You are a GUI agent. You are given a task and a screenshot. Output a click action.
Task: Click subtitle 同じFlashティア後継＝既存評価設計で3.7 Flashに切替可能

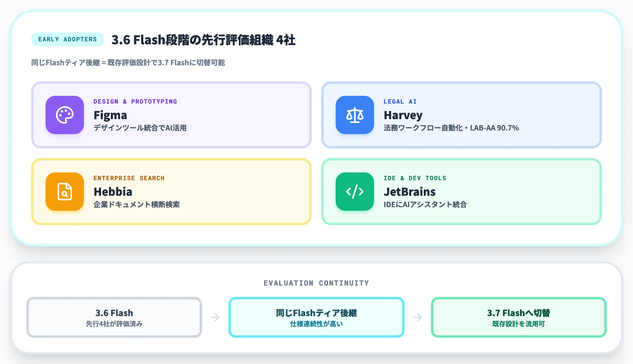128,63
